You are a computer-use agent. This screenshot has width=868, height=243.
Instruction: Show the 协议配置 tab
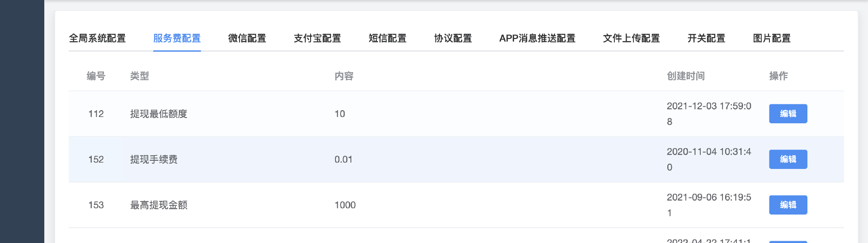tap(453, 38)
